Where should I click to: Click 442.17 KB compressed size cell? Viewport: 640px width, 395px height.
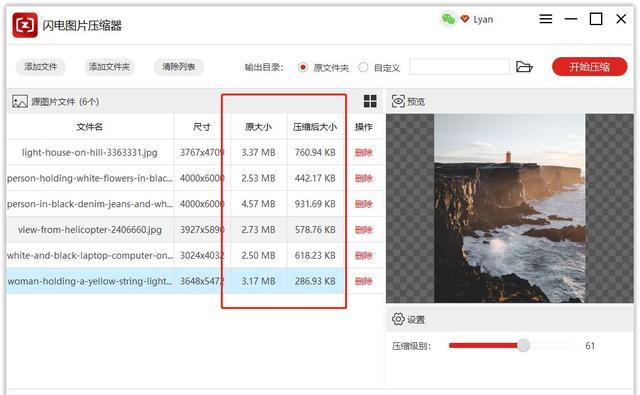pos(315,178)
